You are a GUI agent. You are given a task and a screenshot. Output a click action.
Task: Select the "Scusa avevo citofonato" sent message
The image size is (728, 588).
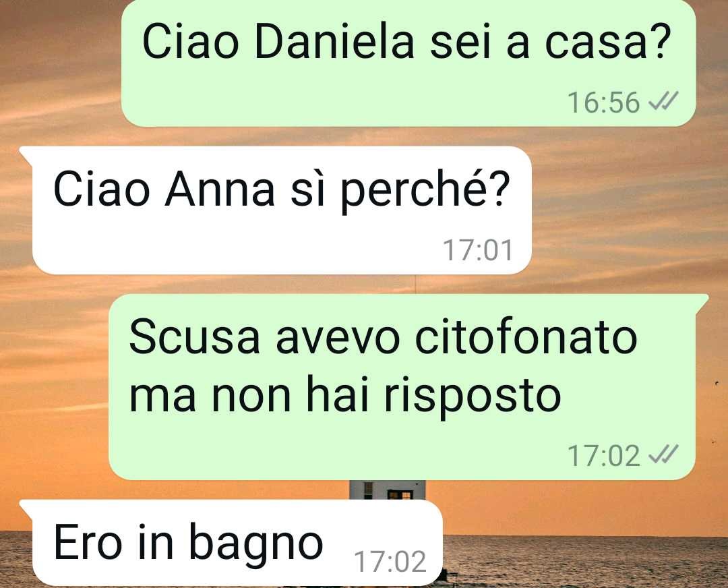402,387
